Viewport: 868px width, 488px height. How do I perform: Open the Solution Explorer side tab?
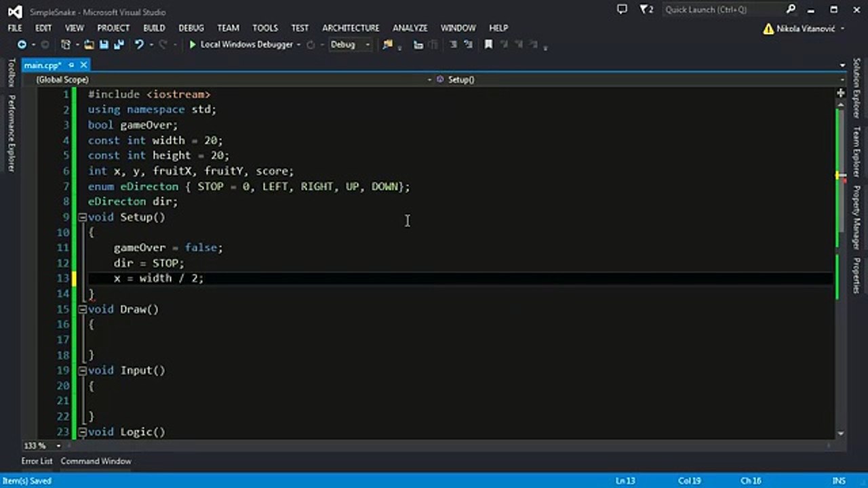tap(856, 89)
